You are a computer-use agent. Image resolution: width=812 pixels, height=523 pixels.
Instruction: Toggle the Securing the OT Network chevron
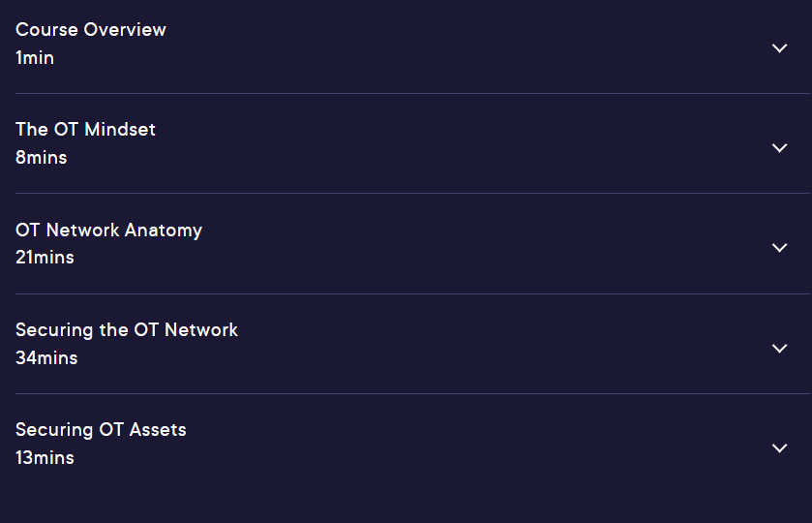click(x=779, y=349)
